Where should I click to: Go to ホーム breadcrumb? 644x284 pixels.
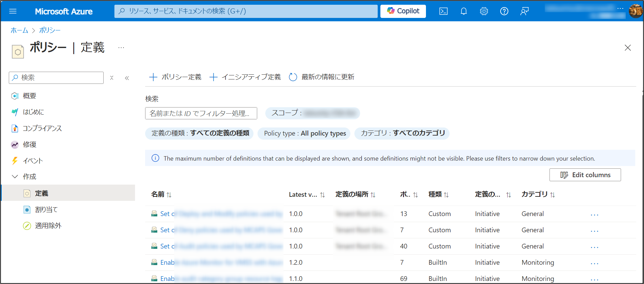[19, 30]
